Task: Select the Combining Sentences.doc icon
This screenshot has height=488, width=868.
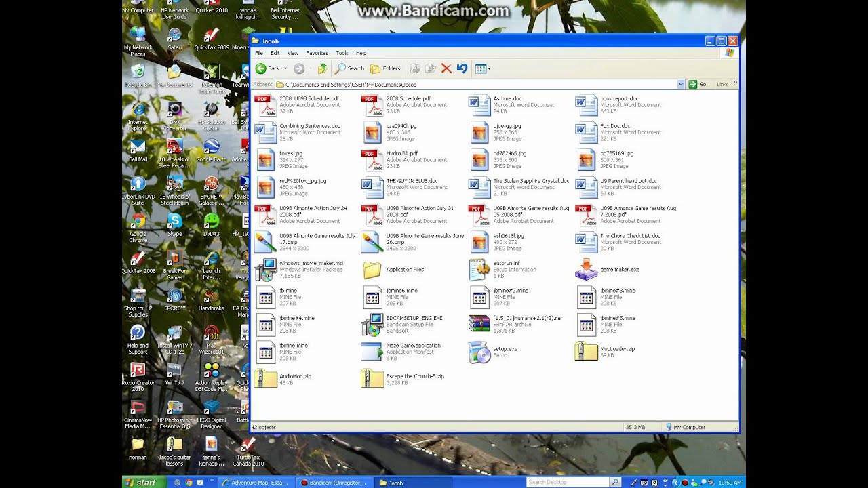Action: [x=265, y=132]
